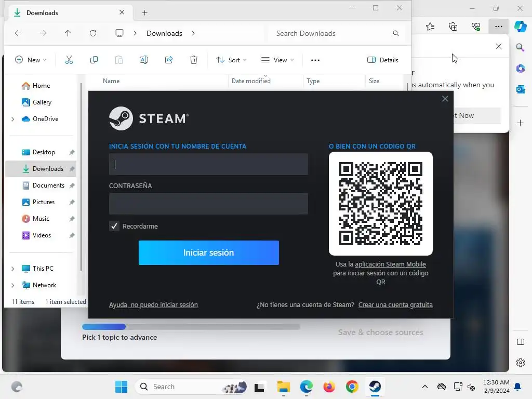Show hidden system tray icons

point(425,387)
